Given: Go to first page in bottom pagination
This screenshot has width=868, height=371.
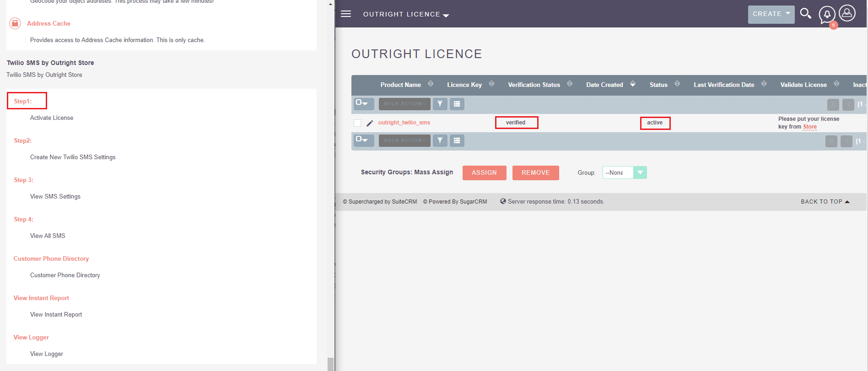Looking at the screenshot, I should pyautogui.click(x=831, y=141).
